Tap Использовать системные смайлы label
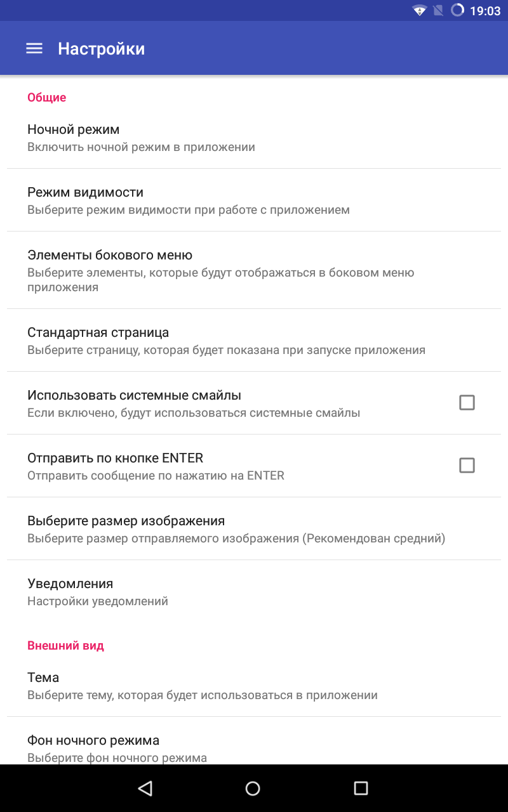Image resolution: width=508 pixels, height=812 pixels. pos(134,395)
